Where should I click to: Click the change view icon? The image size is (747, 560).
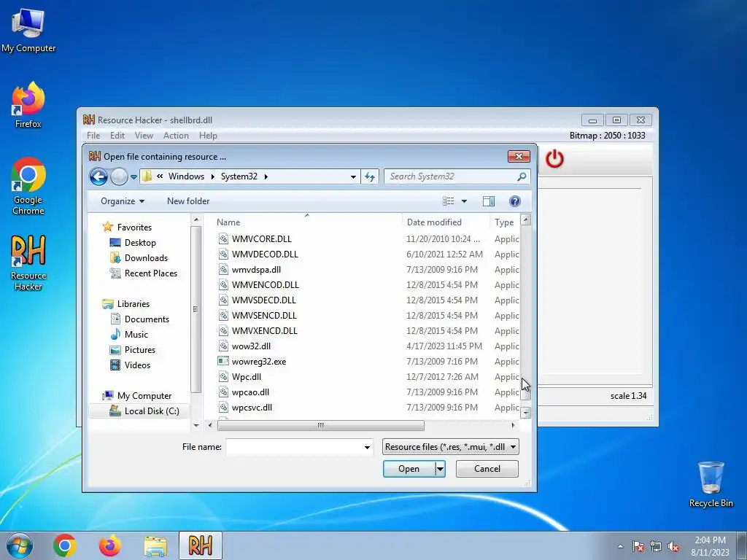(x=449, y=201)
